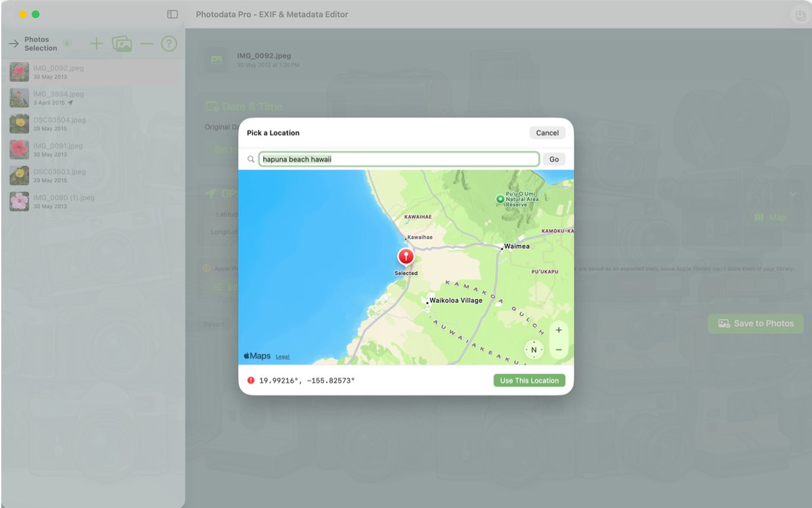Click the Waimea label on map

pos(517,247)
